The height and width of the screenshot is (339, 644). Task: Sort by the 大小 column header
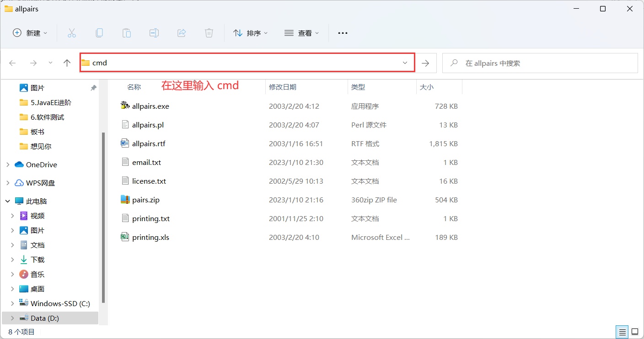tap(427, 87)
